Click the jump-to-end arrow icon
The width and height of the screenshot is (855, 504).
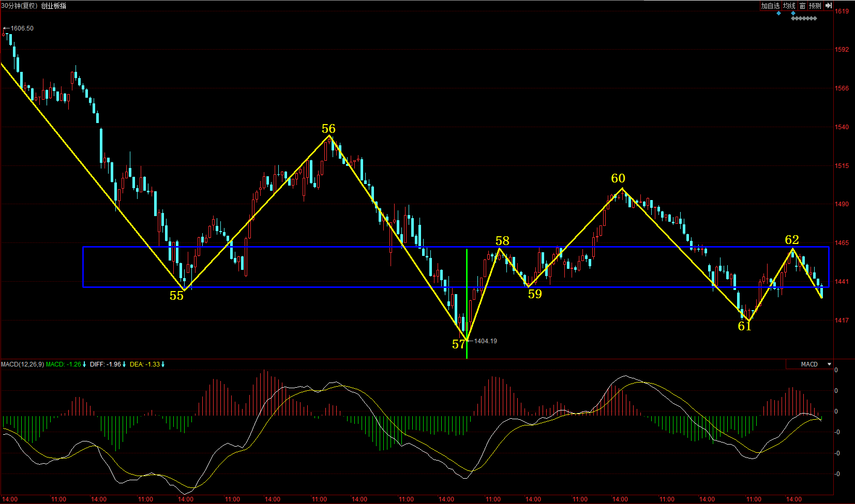click(828, 6)
